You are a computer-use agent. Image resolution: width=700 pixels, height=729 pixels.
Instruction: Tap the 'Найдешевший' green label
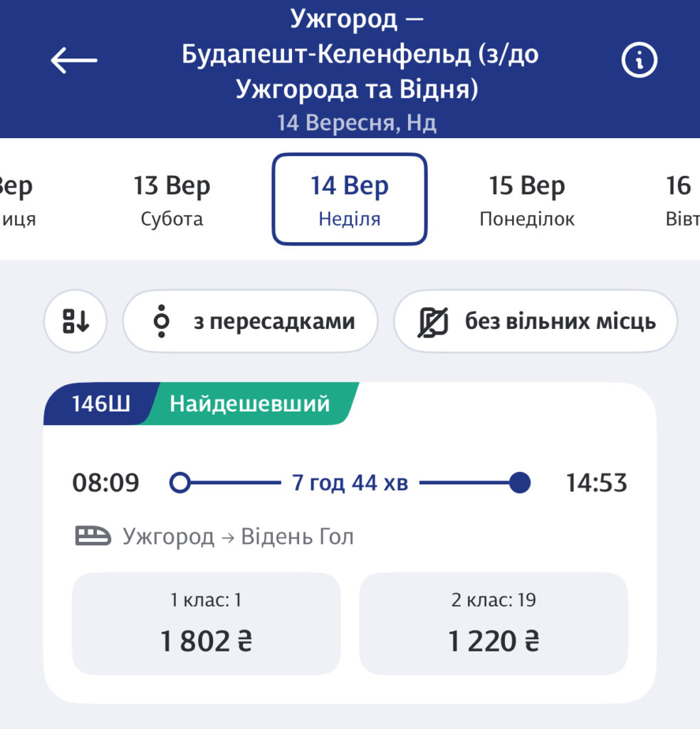249,404
